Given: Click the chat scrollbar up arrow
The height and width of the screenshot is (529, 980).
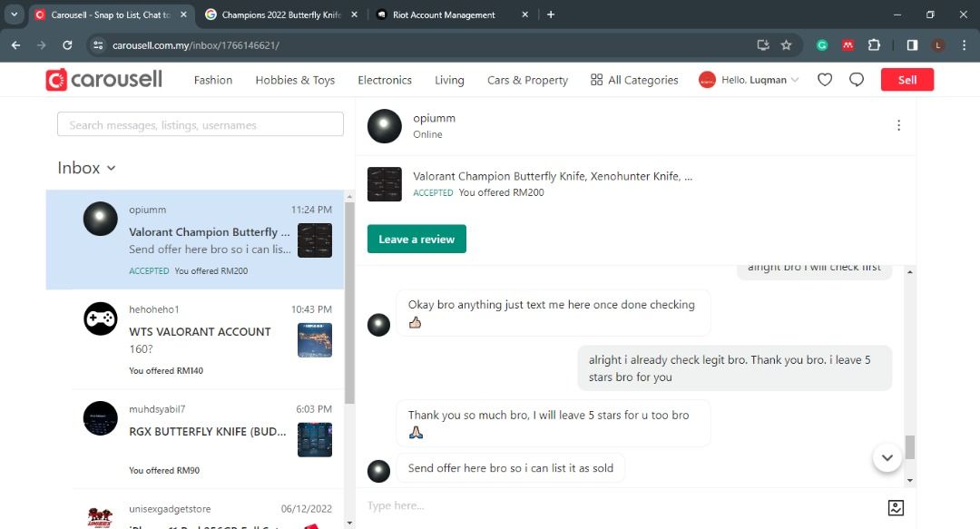Looking at the screenshot, I should (910, 272).
